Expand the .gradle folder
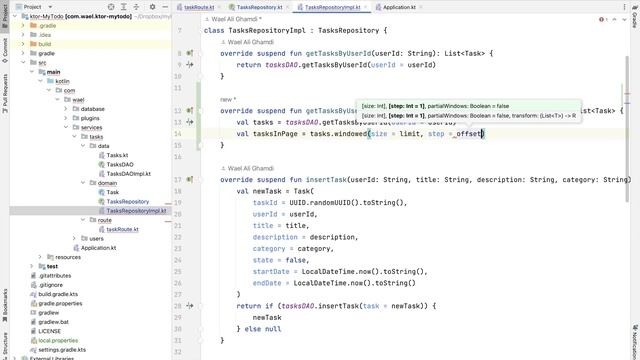Screen dimensions: 640x360 [x=23, y=25]
